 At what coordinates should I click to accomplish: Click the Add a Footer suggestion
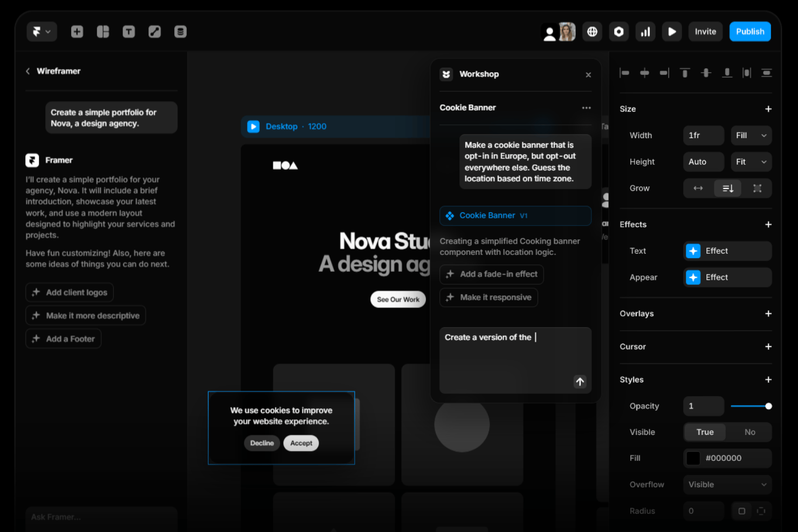[64, 338]
